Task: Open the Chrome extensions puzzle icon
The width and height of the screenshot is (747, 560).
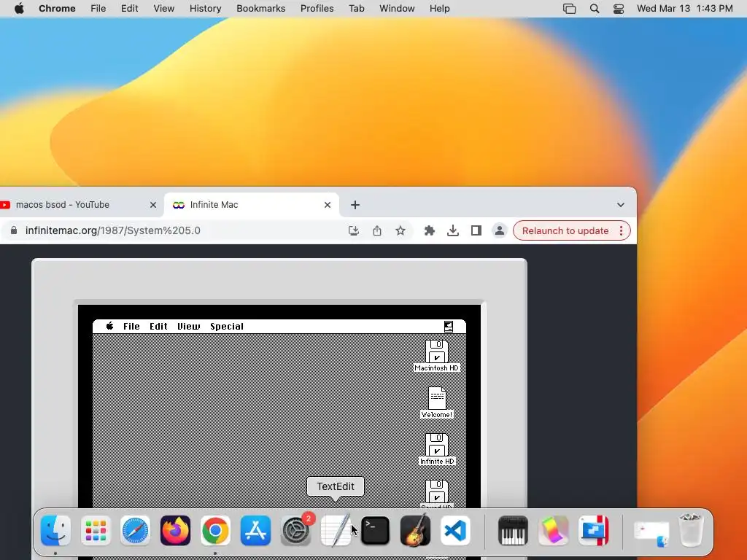Action: [429, 230]
